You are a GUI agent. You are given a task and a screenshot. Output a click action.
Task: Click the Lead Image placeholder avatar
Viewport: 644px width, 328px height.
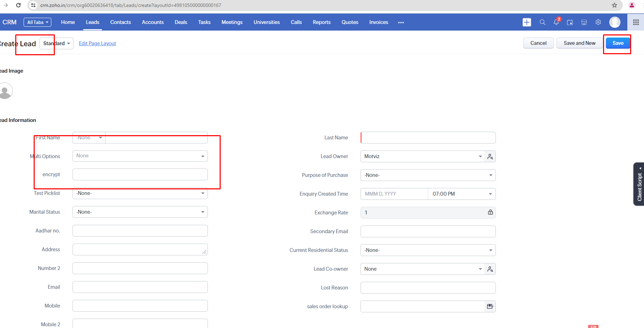(5, 91)
